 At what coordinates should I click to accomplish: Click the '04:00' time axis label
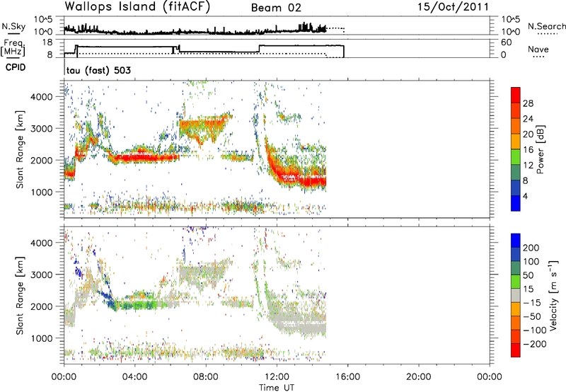tap(135, 377)
